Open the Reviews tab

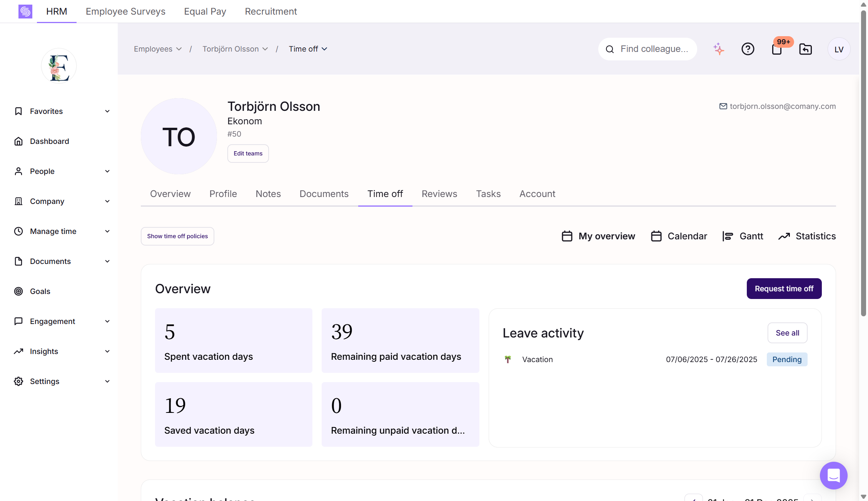(x=439, y=194)
